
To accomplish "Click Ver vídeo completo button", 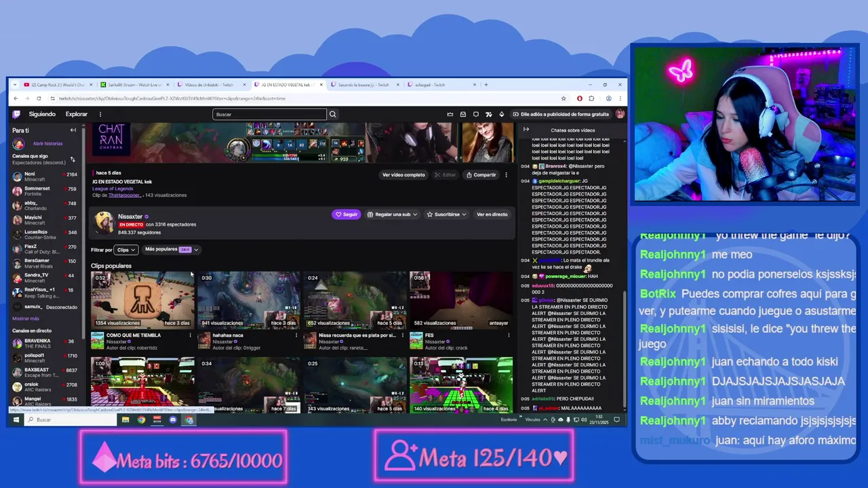I will click(x=403, y=175).
